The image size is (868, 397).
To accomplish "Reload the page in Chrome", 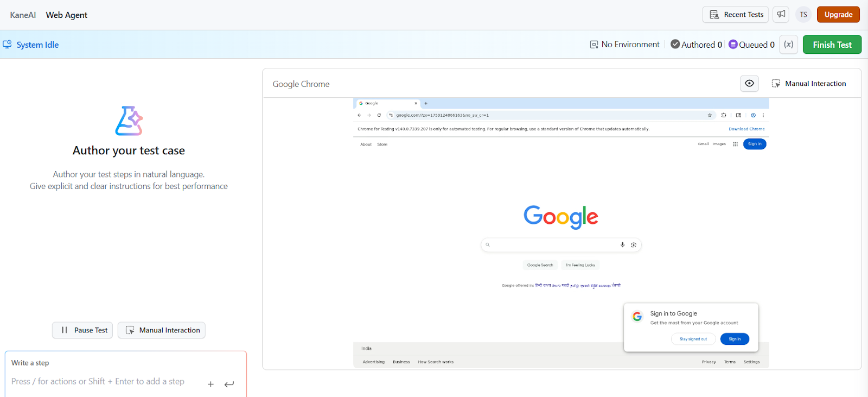I will point(379,115).
